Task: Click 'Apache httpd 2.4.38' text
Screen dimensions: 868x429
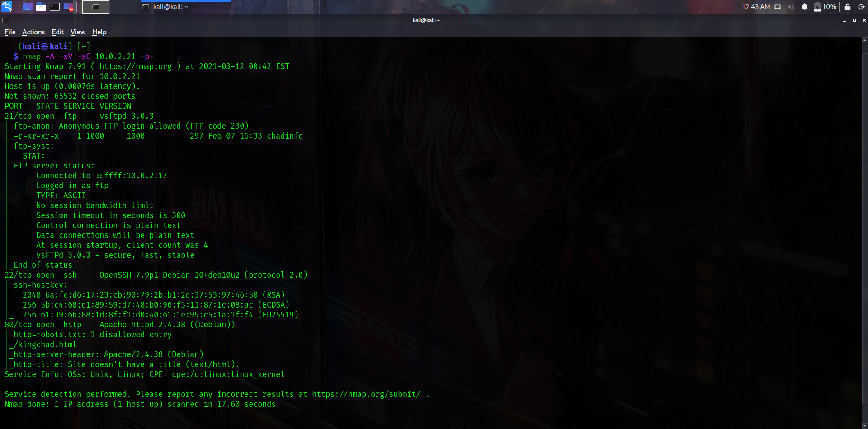Action: coord(142,325)
